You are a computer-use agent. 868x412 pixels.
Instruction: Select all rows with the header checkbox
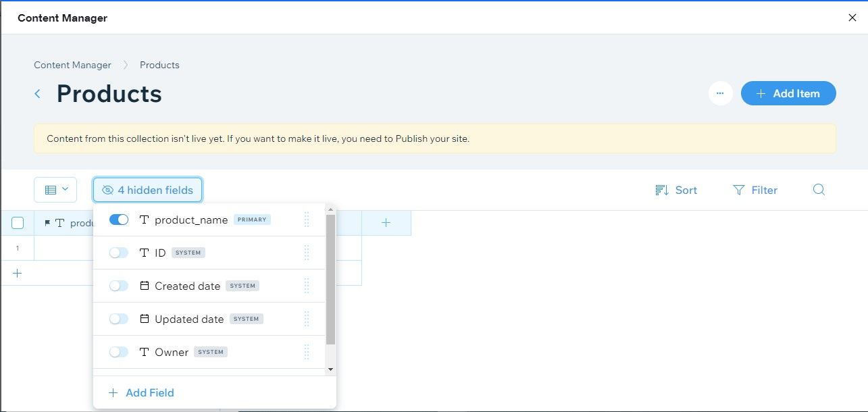(17, 222)
